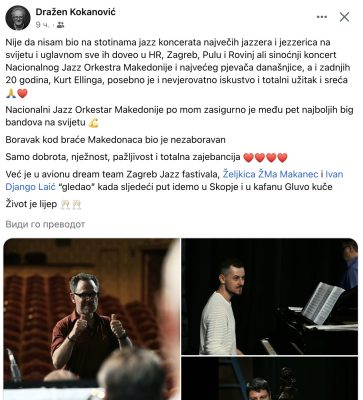Open Dražen Kokanović's profile name link
Image resolution: width=363 pixels, height=400 pixels.
tap(76, 12)
